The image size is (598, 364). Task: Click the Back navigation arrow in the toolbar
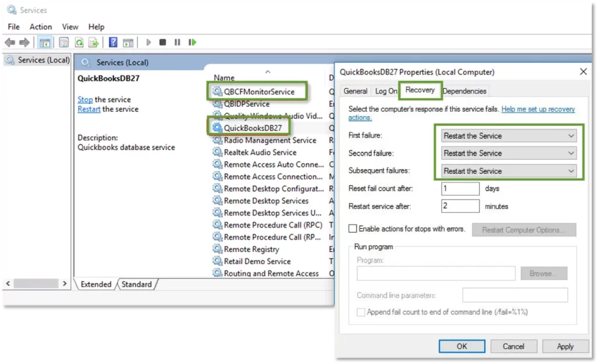click(10, 42)
